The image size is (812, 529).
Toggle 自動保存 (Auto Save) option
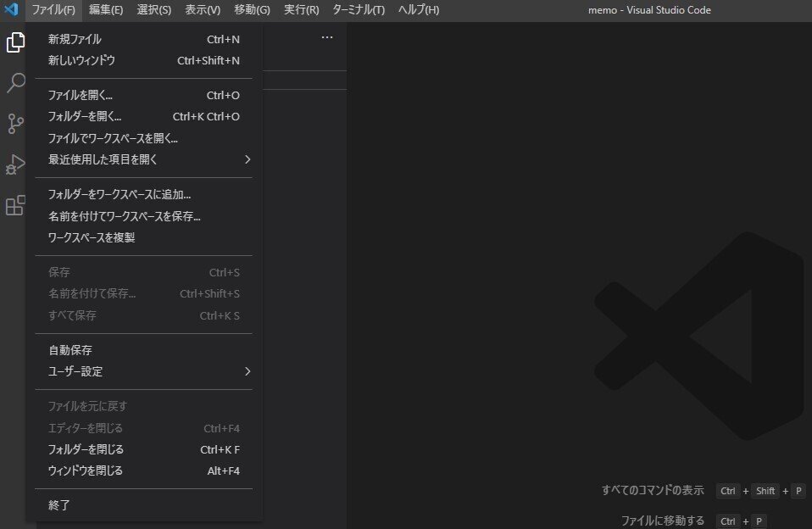tap(144, 350)
